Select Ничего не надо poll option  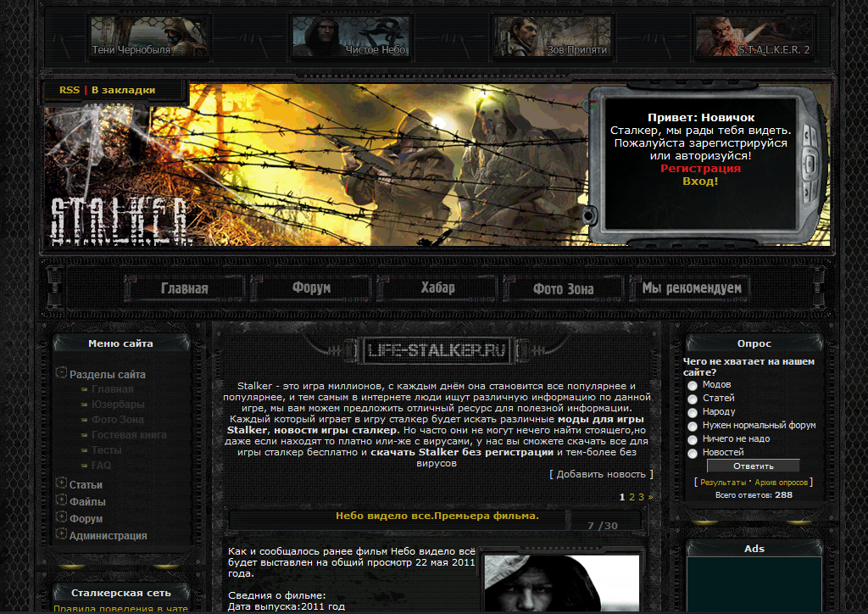(x=692, y=439)
